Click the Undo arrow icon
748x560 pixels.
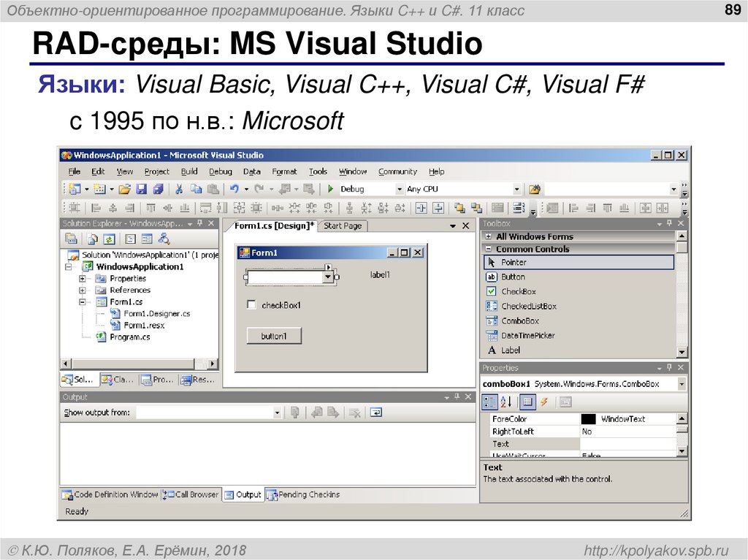[x=234, y=189]
